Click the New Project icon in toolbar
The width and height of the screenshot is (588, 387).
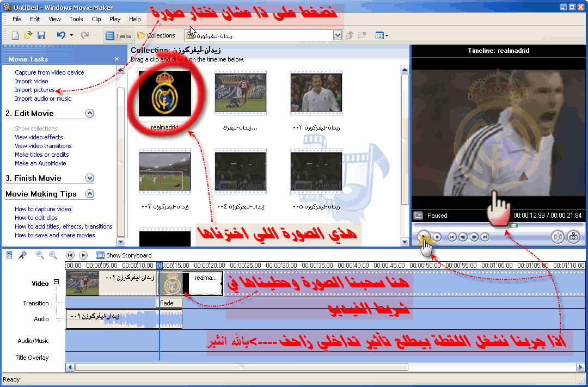[x=15, y=35]
